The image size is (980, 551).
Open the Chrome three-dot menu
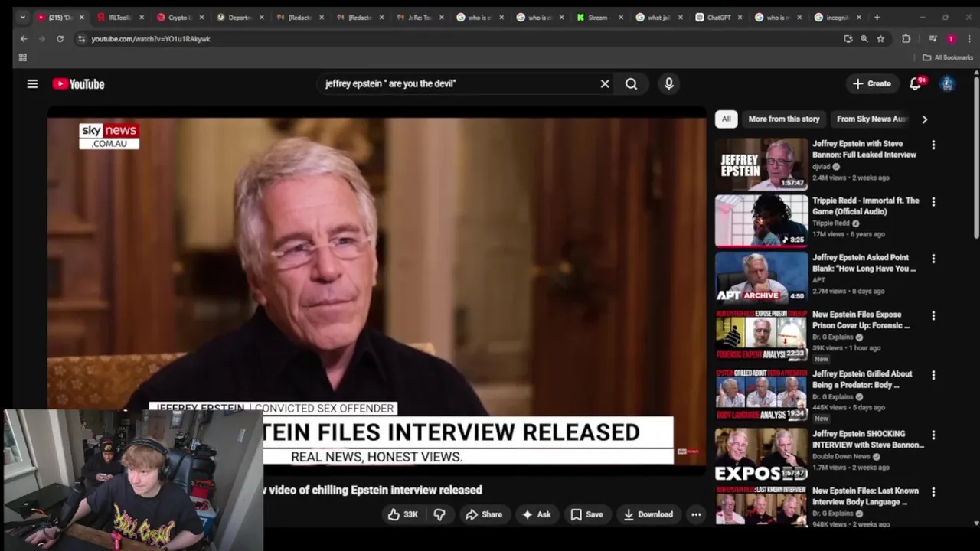pyautogui.click(x=969, y=38)
